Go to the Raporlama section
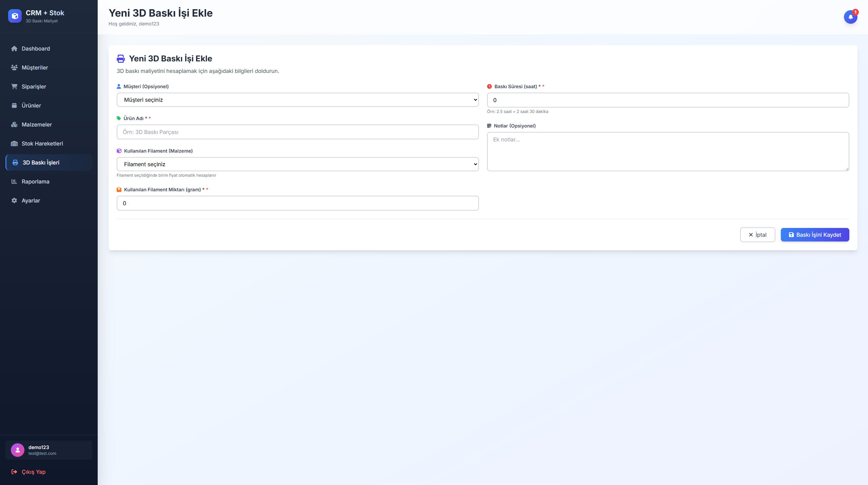 click(x=35, y=181)
